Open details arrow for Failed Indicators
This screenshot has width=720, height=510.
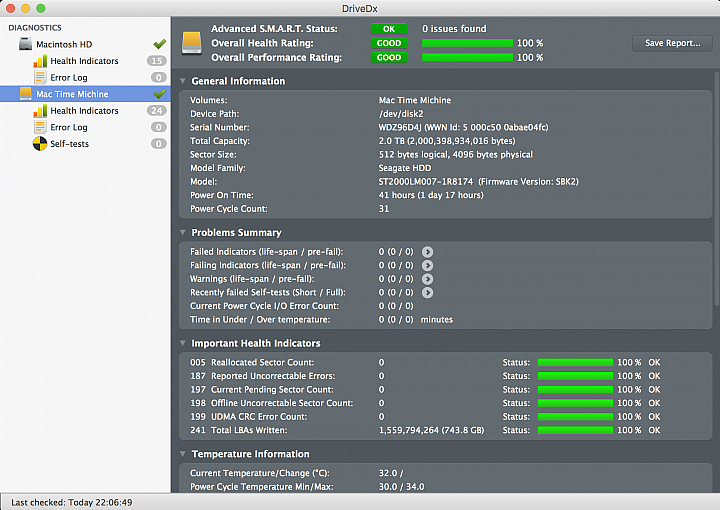coord(428,252)
